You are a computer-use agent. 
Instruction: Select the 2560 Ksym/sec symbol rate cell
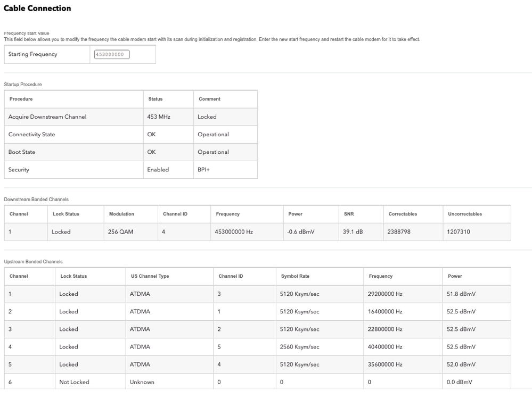[x=299, y=347]
